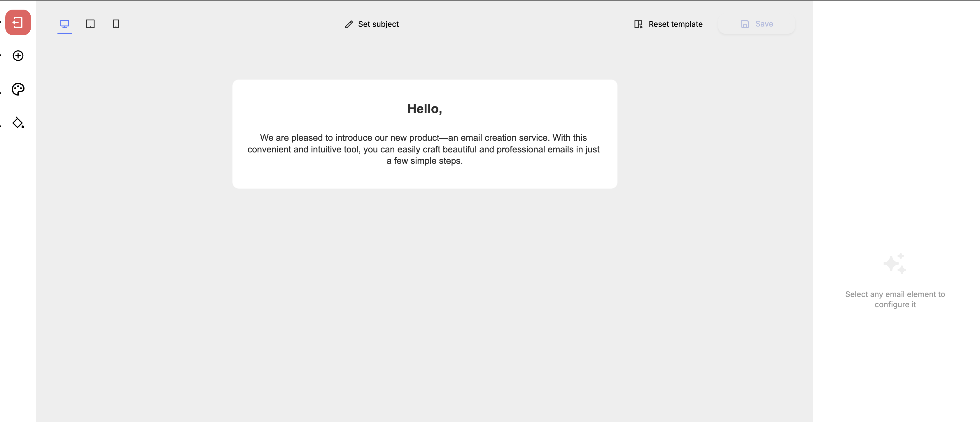Click the Set subject label
The height and width of the screenshot is (422, 980).
(378, 24)
